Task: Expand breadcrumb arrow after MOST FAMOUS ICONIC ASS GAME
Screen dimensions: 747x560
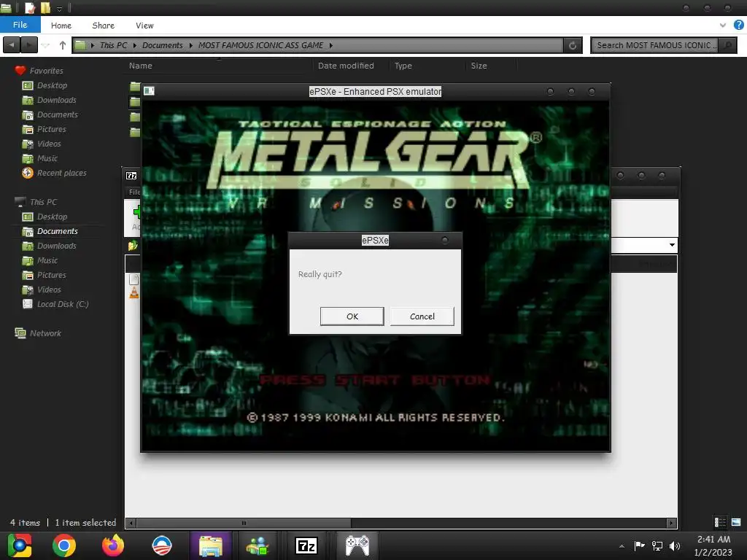Action: pos(330,45)
